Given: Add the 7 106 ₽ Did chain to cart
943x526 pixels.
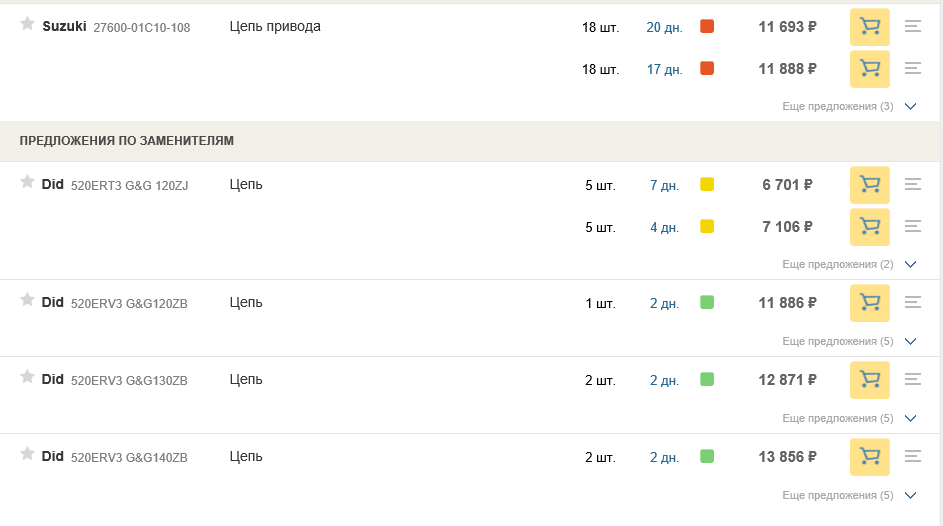Looking at the screenshot, I should (x=870, y=227).
